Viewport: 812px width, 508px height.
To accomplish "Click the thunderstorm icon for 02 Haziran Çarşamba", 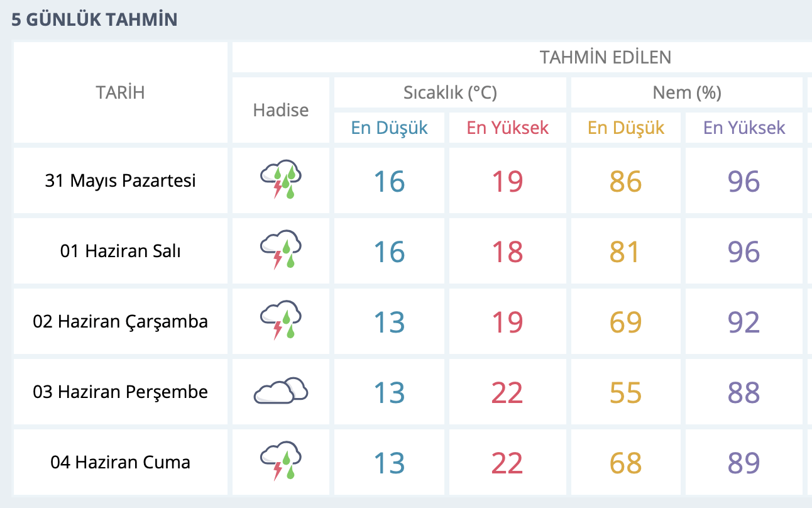I will 281,321.
